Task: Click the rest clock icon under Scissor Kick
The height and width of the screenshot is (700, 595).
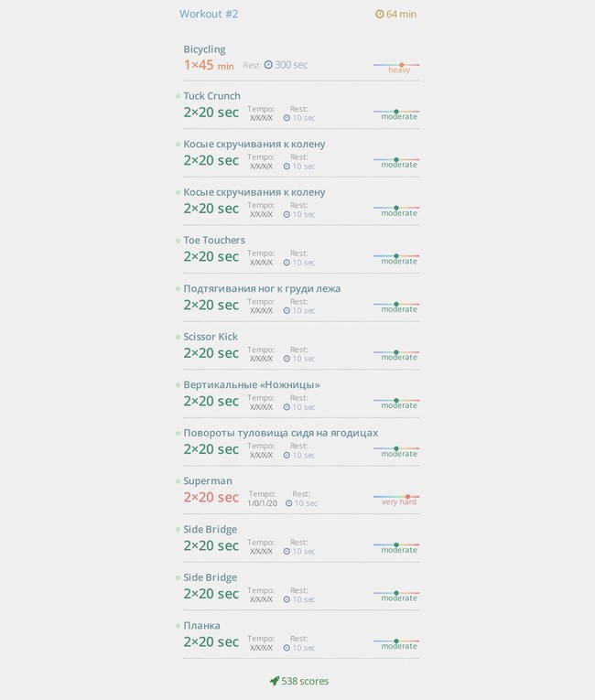Action: (287, 359)
